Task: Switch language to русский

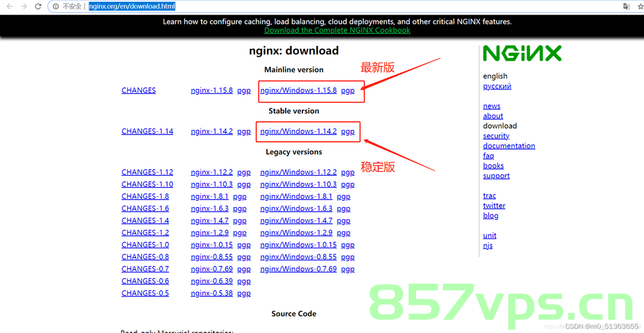Action: click(x=497, y=86)
